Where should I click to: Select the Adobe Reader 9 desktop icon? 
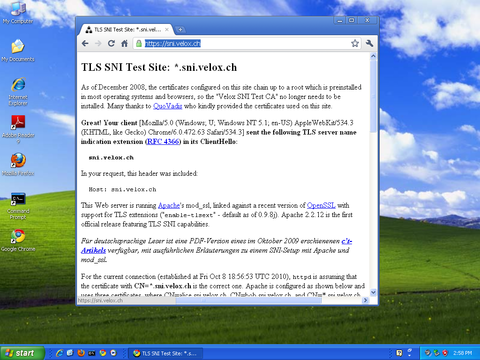tap(18, 129)
